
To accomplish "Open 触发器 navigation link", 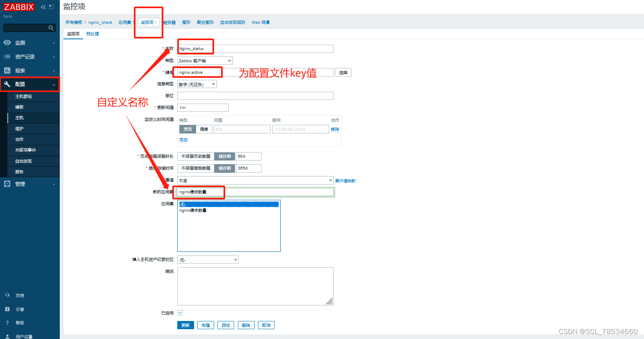I will (169, 23).
